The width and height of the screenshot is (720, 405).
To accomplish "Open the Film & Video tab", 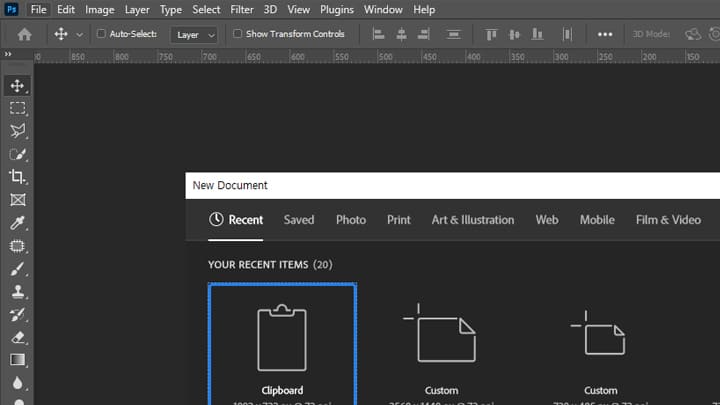I will click(x=668, y=220).
